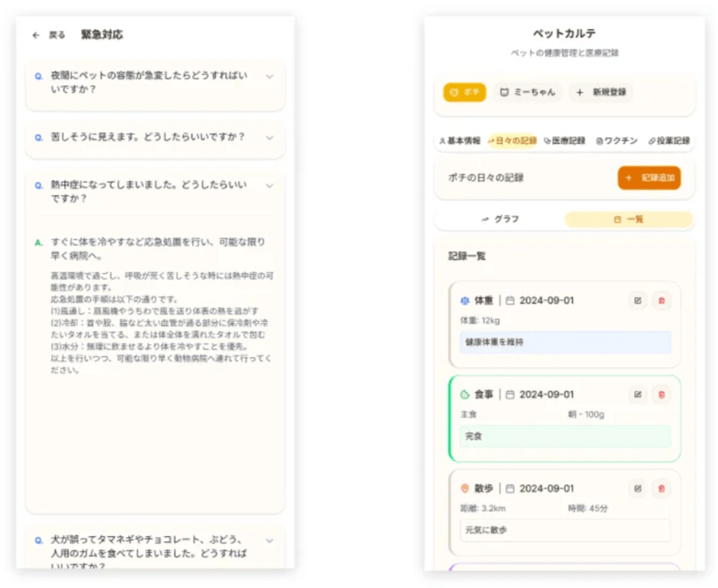Screen dimensions: 718x588
Task: Switch to 一覧 list view
Action: click(x=628, y=219)
